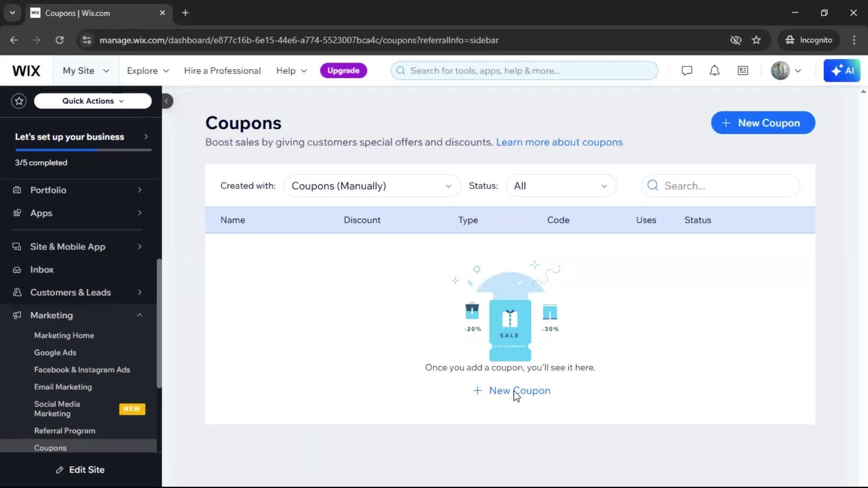Click the Marketing megaphone icon

coord(17,315)
